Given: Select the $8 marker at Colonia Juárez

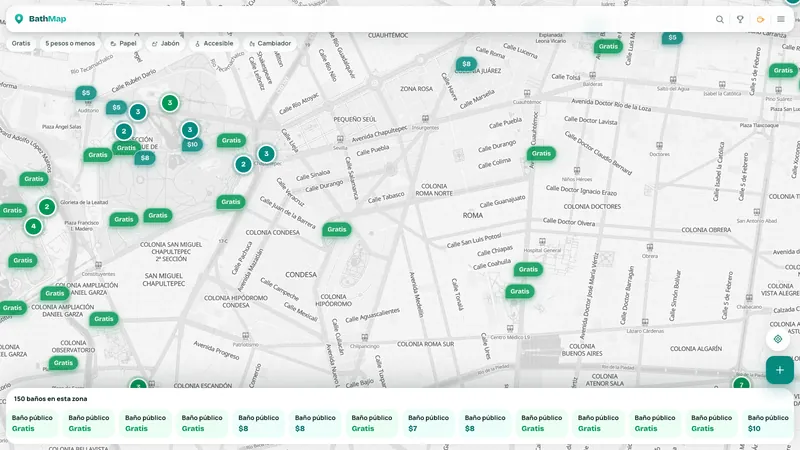Looking at the screenshot, I should point(466,64).
